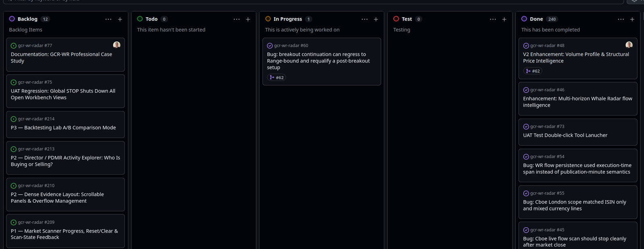Open Bug: breakout continuation can regress issue

click(x=318, y=61)
